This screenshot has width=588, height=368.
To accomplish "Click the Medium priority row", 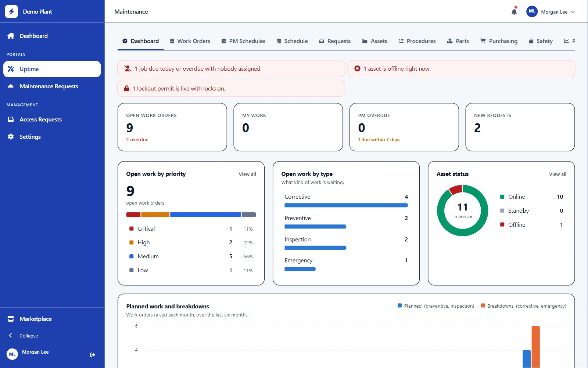I will (x=191, y=256).
